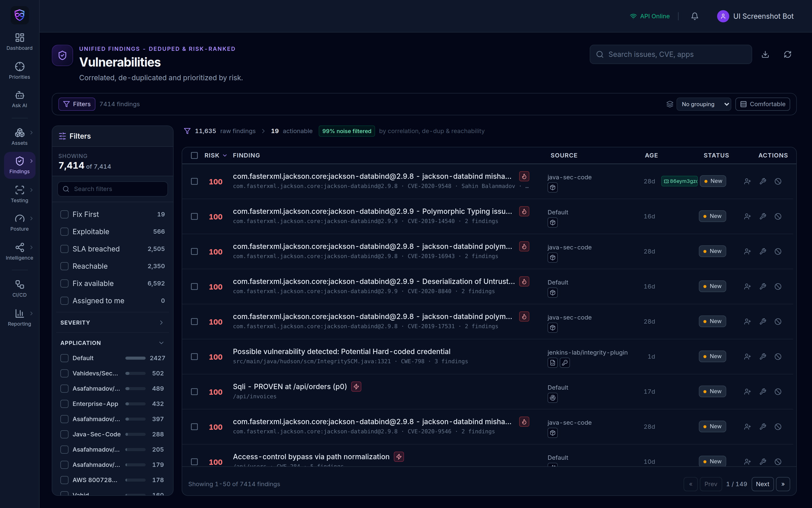This screenshot has height=508, width=812.
Task: Select the Java-Sec-Code application checkbox
Action: point(64,434)
